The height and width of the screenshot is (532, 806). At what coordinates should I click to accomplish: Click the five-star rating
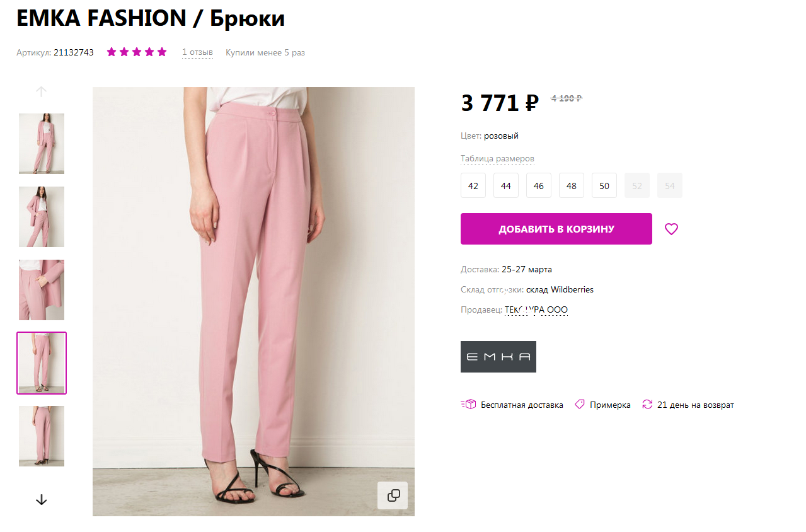coord(137,52)
